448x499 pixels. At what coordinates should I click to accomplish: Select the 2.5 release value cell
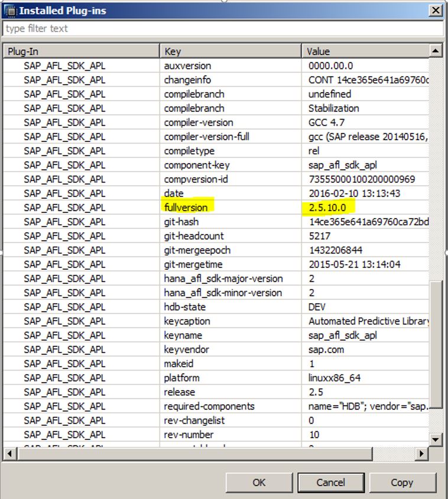[365, 392]
